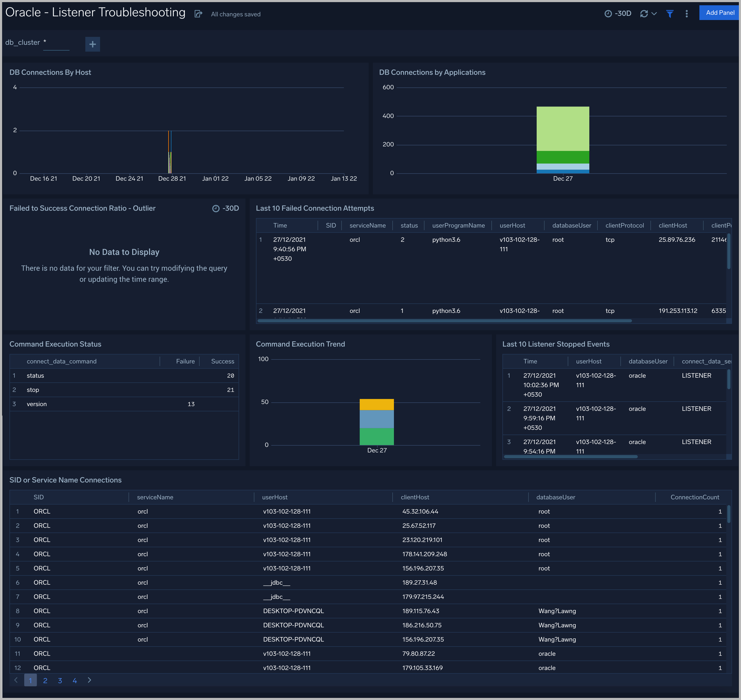Jump to page 4 of results

coord(75,680)
